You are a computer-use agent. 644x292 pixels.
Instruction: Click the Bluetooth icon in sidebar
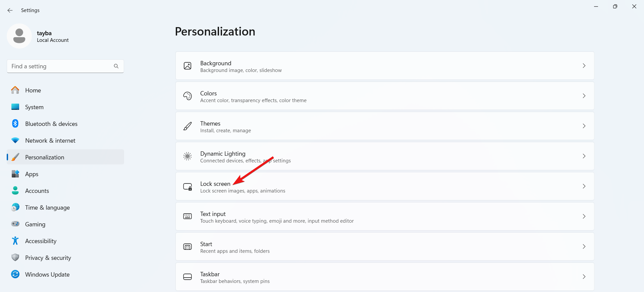[15, 124]
